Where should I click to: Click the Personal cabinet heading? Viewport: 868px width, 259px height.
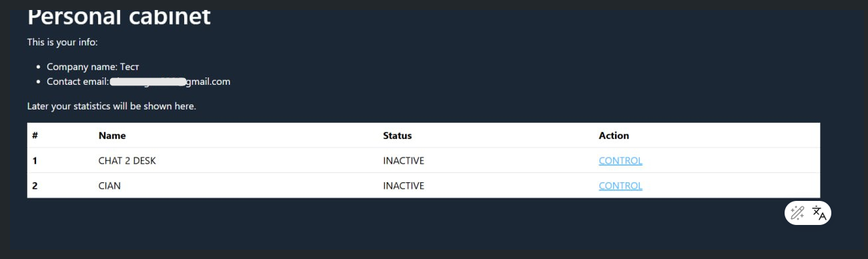point(119,16)
